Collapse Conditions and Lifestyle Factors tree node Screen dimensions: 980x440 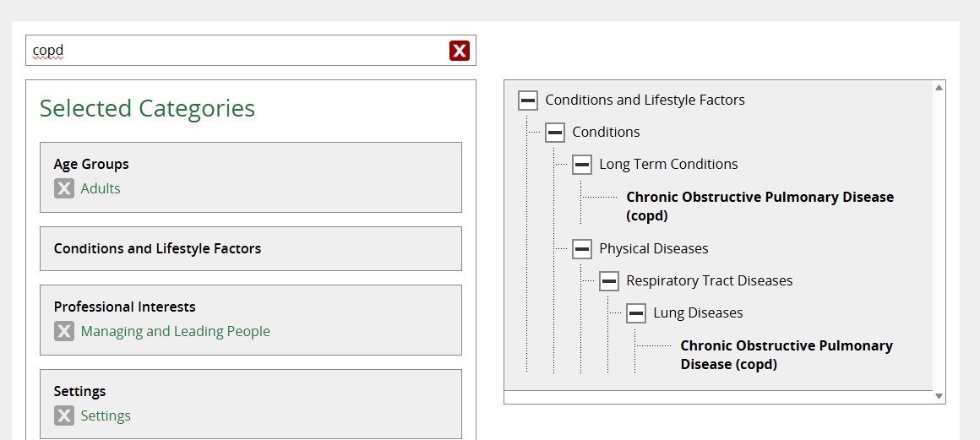tap(528, 100)
